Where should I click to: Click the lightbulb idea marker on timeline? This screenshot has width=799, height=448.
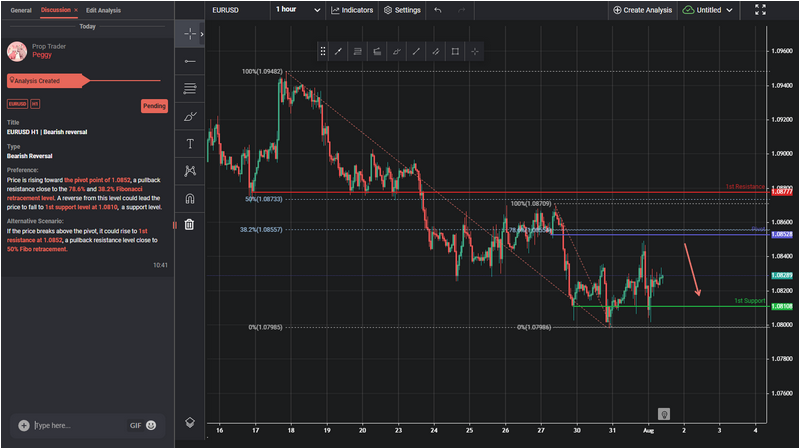pos(663,414)
